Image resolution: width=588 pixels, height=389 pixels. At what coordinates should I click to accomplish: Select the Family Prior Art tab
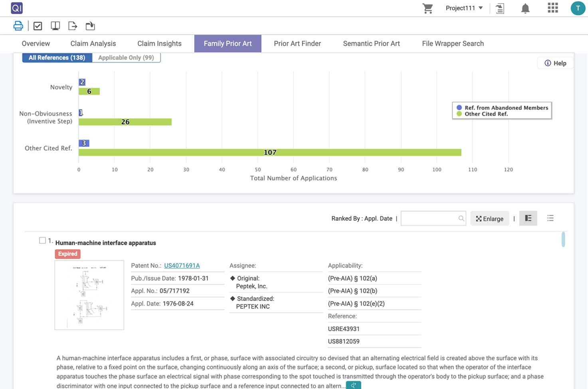(x=228, y=44)
